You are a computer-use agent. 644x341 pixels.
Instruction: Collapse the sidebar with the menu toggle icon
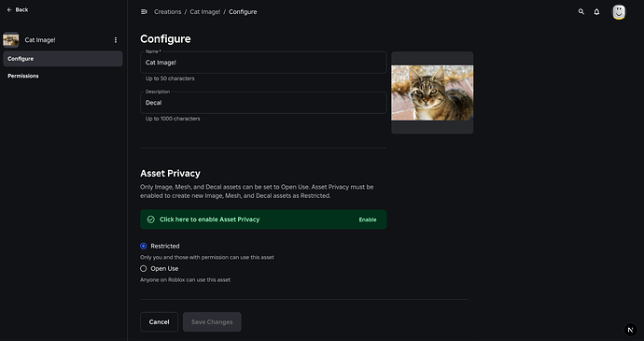click(144, 12)
